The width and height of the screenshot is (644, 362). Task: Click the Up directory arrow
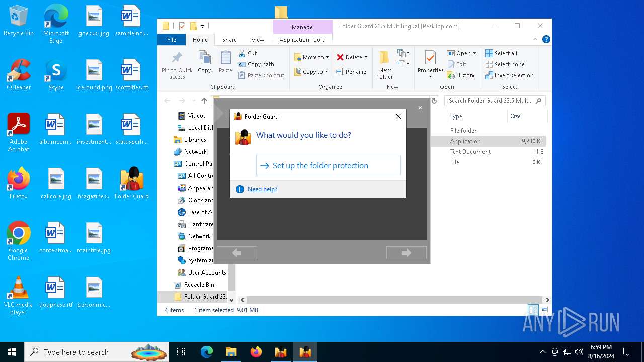pyautogui.click(x=204, y=101)
